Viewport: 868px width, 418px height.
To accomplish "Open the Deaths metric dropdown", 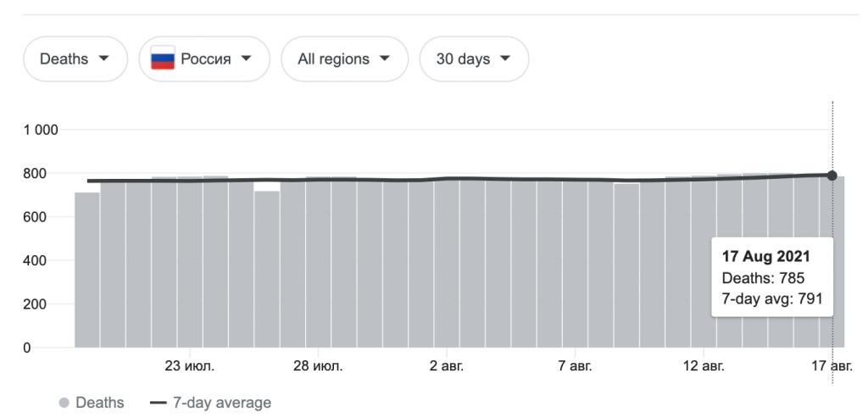I will 75,59.
